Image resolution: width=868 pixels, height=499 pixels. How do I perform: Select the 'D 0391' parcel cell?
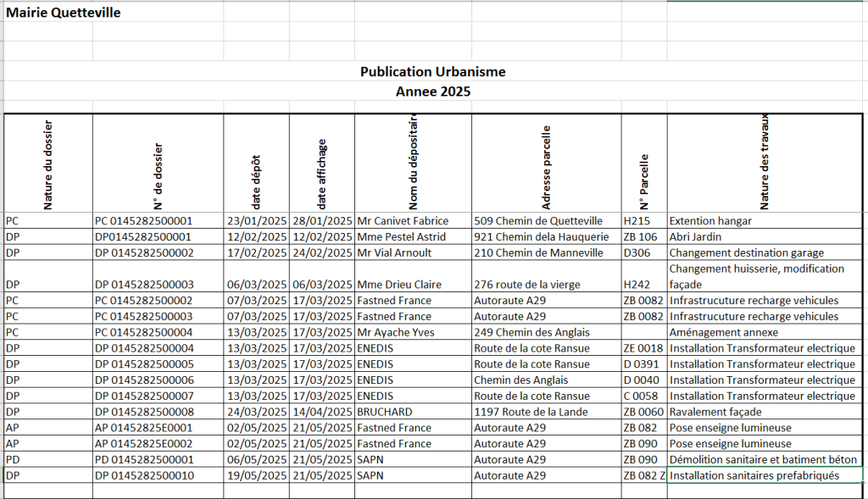(644, 364)
